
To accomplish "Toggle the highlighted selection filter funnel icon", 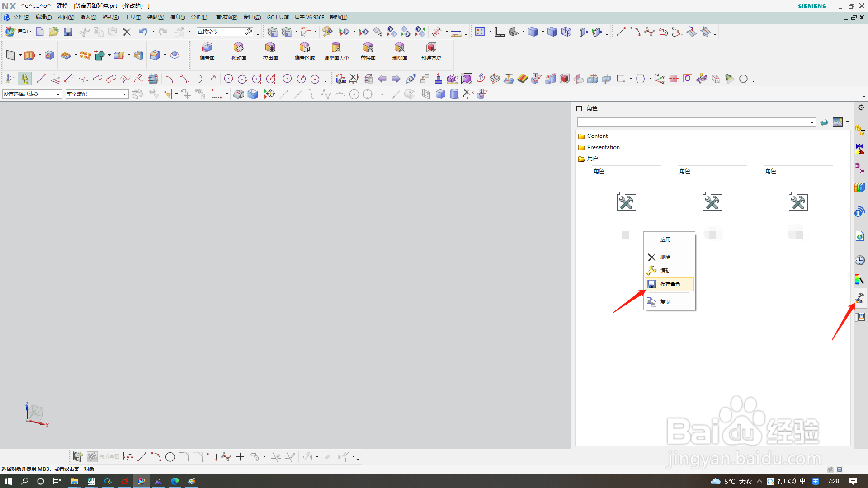I will (x=167, y=94).
